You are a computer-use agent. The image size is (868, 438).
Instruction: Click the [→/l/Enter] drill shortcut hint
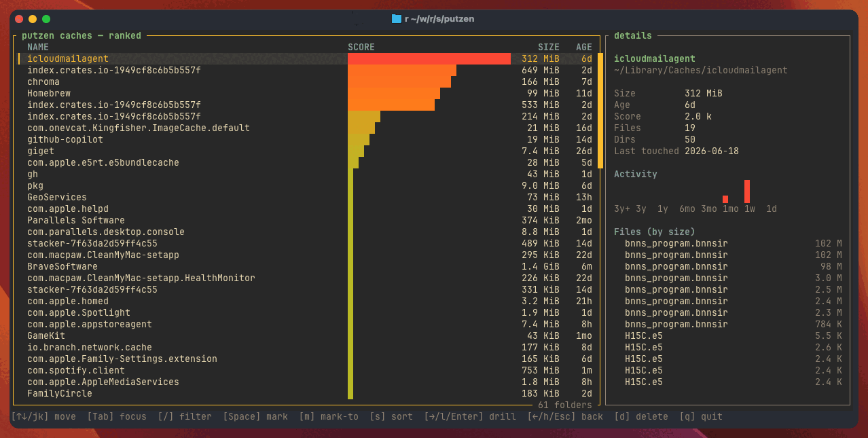tap(470, 417)
